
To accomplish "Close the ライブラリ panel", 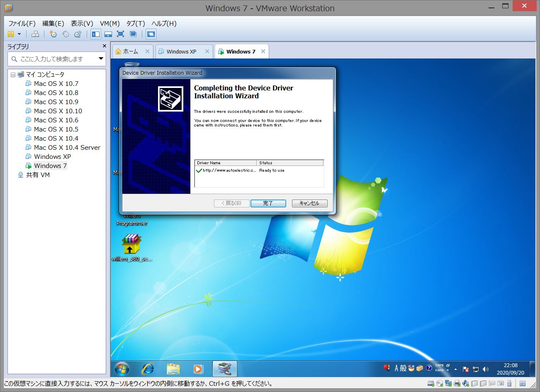I will pos(104,46).
